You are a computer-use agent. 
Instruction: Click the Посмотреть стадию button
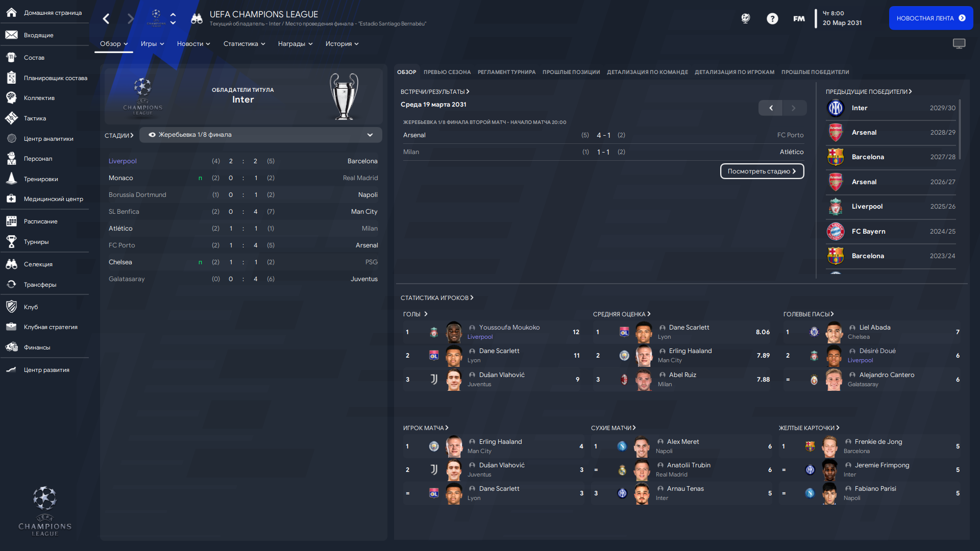762,171
